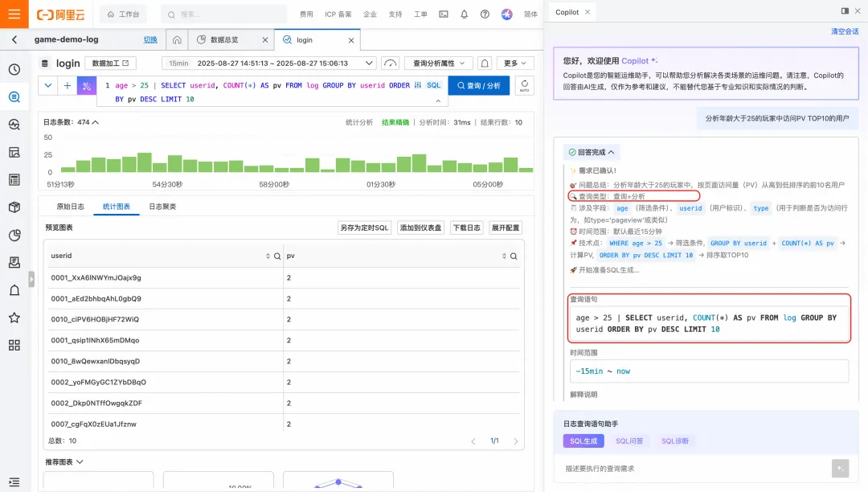Viewport: 868px width, 492px height.
Task: Open the help question-mark icon
Action: (485, 14)
